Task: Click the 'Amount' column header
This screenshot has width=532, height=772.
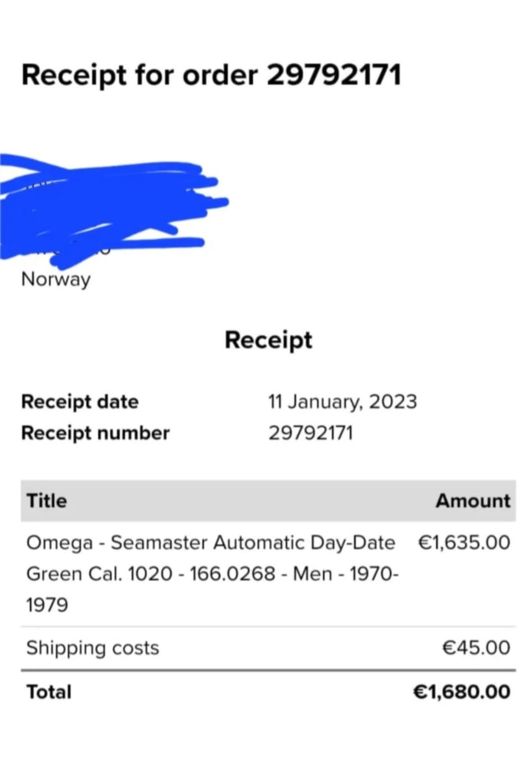Action: (473, 501)
